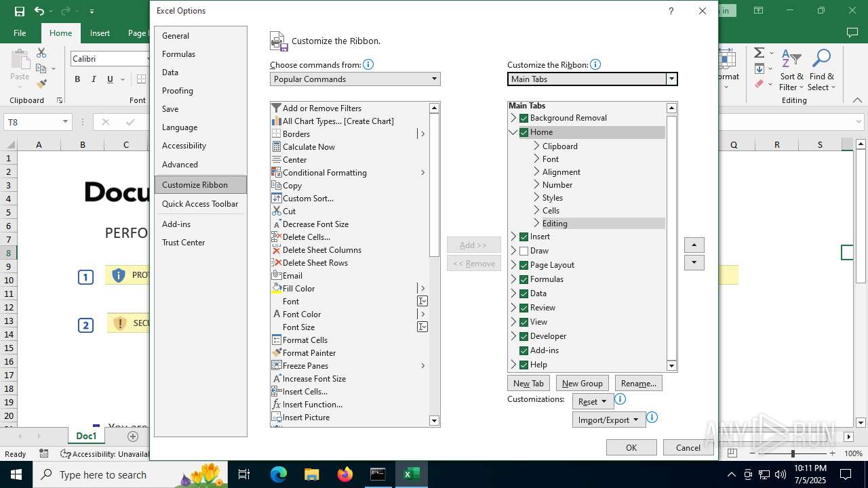Select Insert Function command in list
The width and height of the screenshot is (868, 488).
point(349,405)
